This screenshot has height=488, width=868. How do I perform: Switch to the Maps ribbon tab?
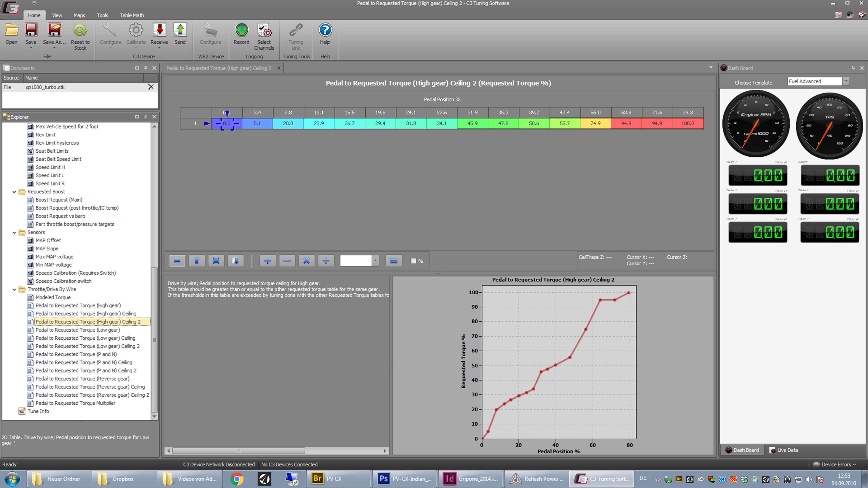[x=79, y=15]
